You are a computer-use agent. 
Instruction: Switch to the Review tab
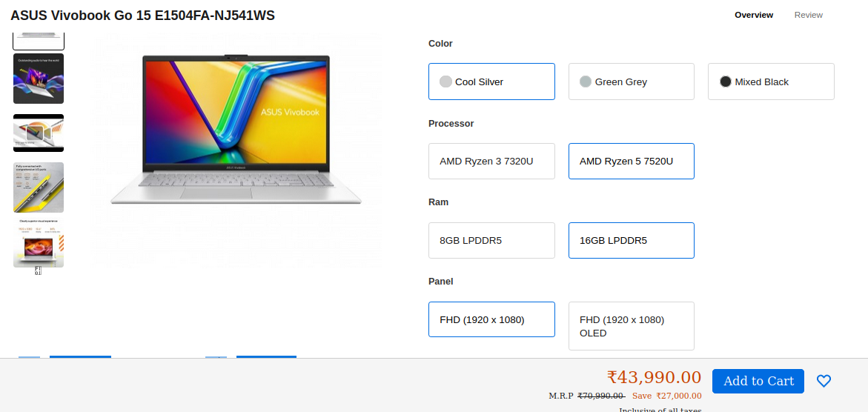[808, 15]
